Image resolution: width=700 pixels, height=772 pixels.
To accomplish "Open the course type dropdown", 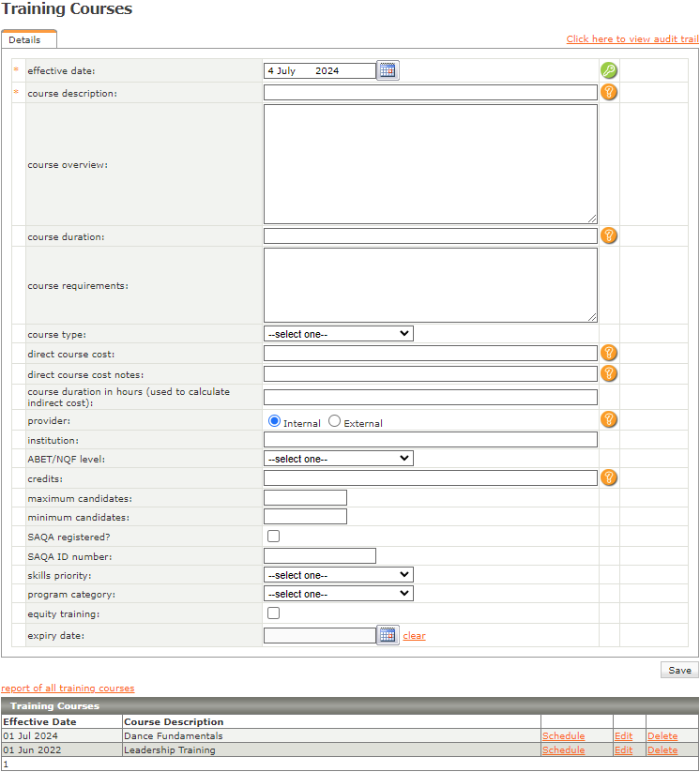I will [x=338, y=333].
